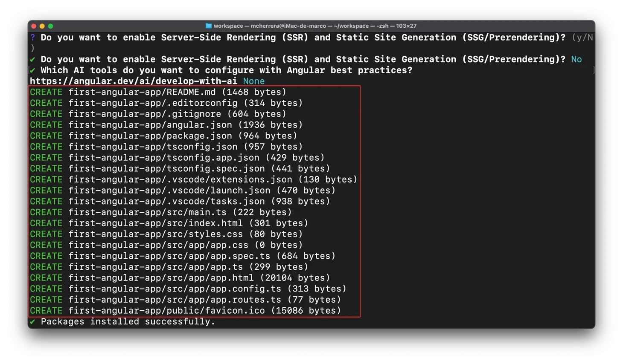
Task: Click the 'Packages installed successfully.' message
Action: (x=128, y=322)
